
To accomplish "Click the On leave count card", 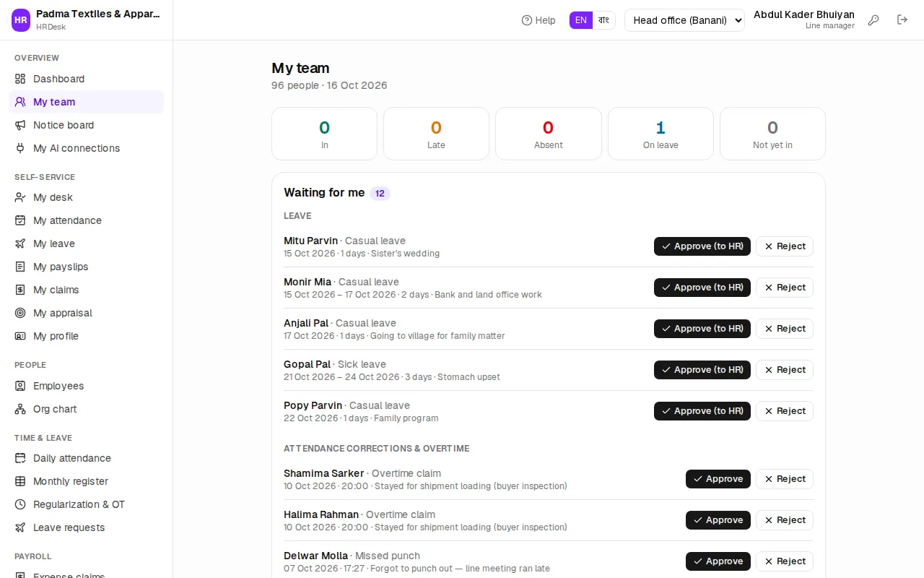I will coord(661,134).
